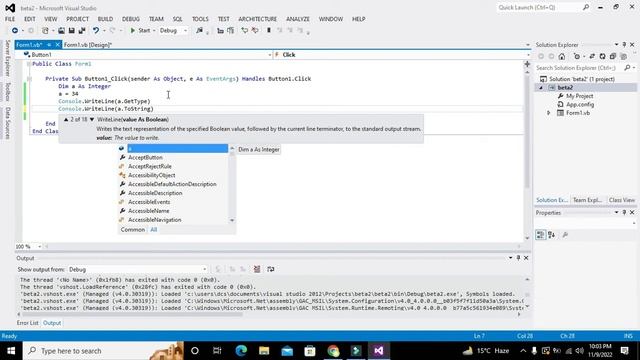640x360 pixels.
Task: Click the Navigate Backward toolbar icon
Action: (15, 31)
